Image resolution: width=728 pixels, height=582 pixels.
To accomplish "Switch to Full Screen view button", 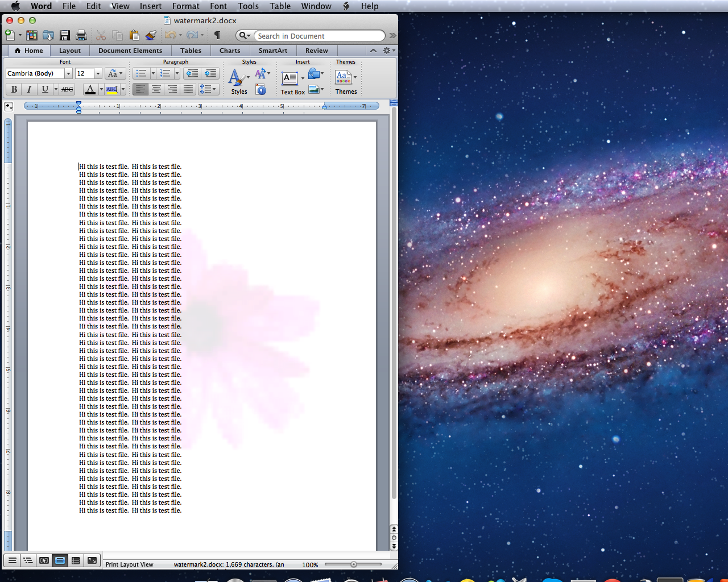I will pyautogui.click(x=92, y=560).
